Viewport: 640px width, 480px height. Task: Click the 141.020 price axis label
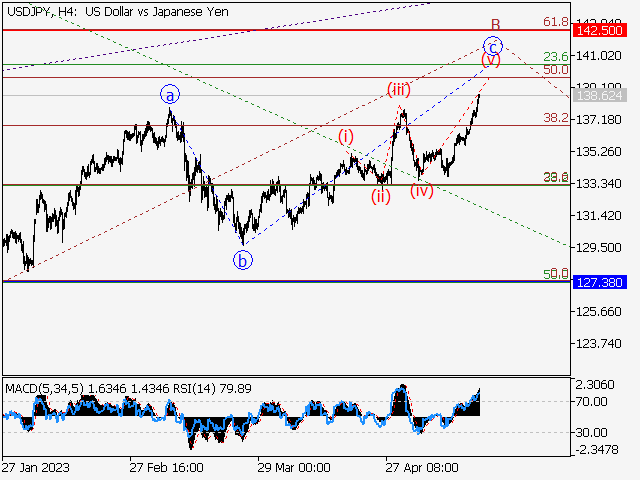[598, 56]
